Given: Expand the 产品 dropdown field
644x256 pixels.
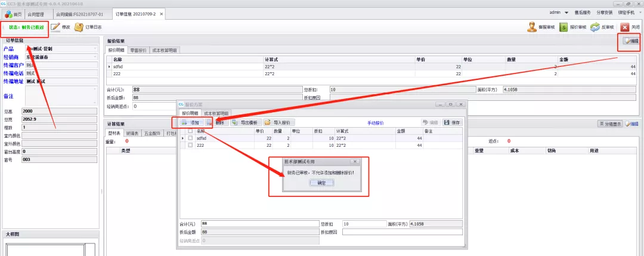Looking at the screenshot, I should [x=95, y=49].
